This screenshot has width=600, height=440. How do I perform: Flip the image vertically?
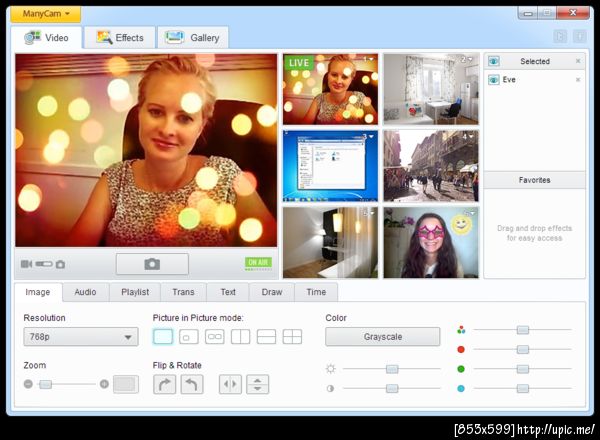coord(258,384)
